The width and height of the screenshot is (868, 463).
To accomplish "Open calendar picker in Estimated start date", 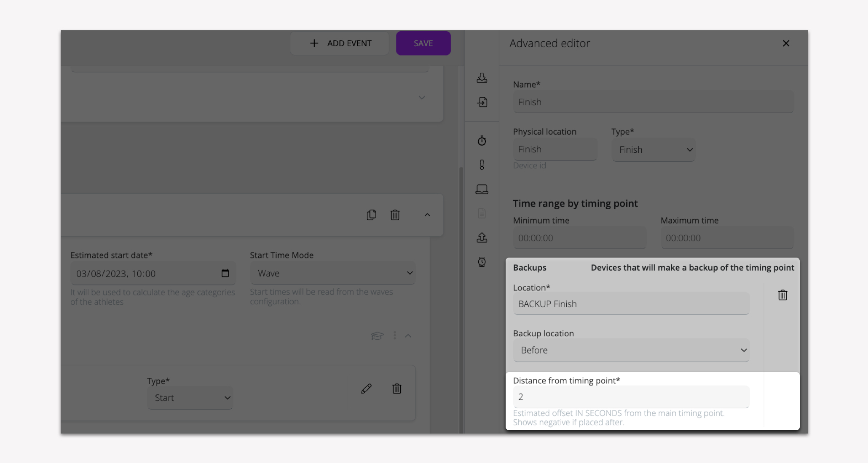I will click(x=225, y=273).
